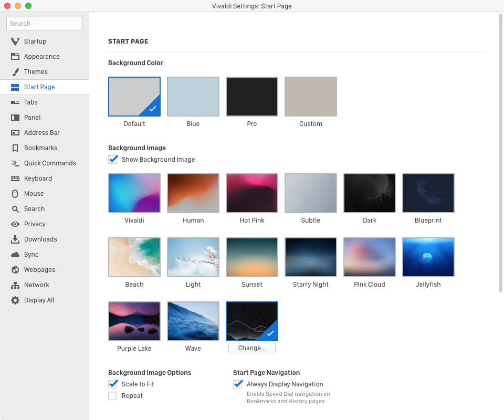Screen dimensions: 504x420
Task: Click the magnifier icon beside Search
Action: (15, 209)
